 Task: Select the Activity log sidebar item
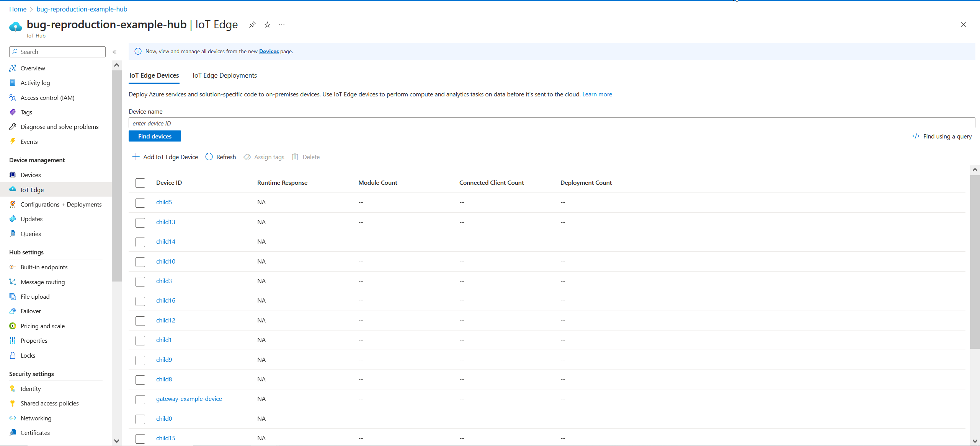(x=35, y=83)
